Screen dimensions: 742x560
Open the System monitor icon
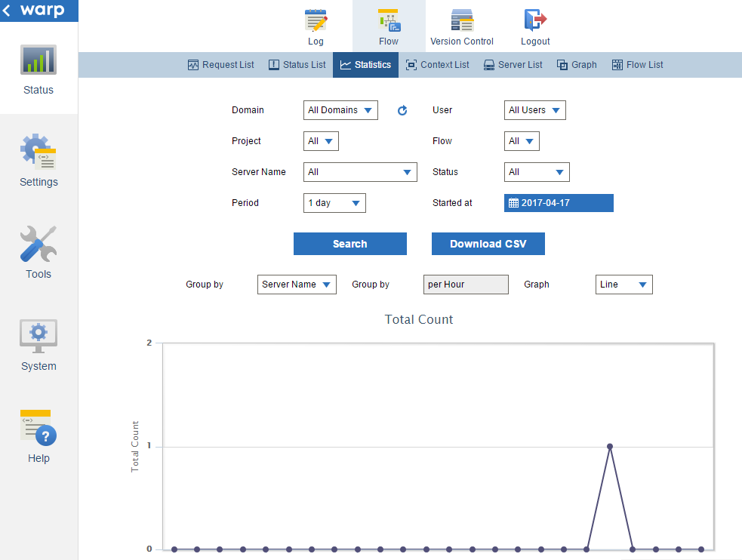click(38, 337)
